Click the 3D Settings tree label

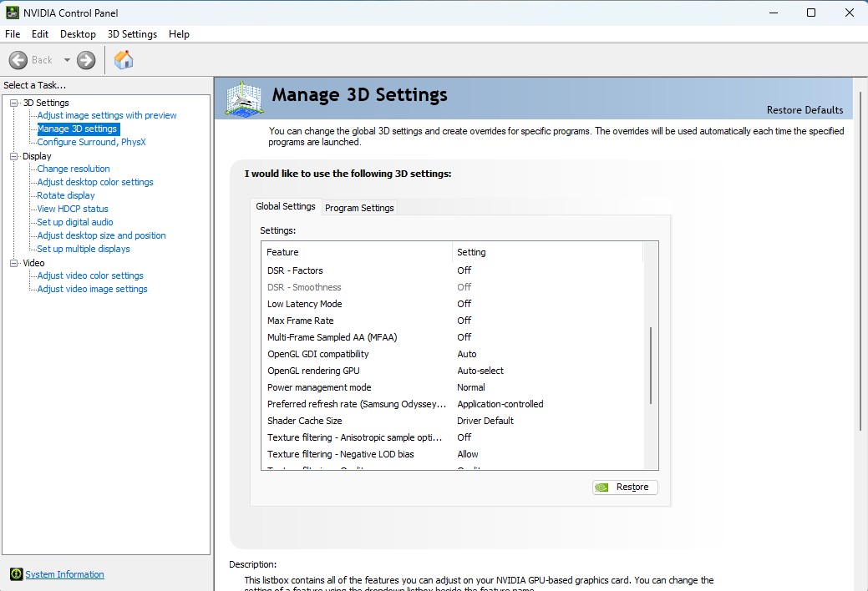[x=46, y=103]
